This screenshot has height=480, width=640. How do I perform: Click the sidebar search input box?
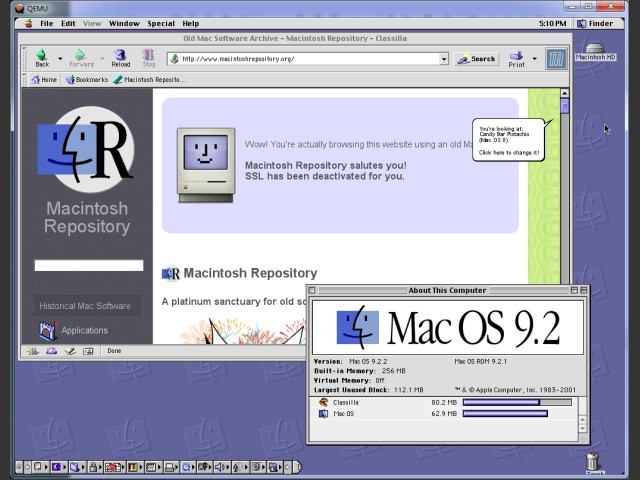coord(89,265)
